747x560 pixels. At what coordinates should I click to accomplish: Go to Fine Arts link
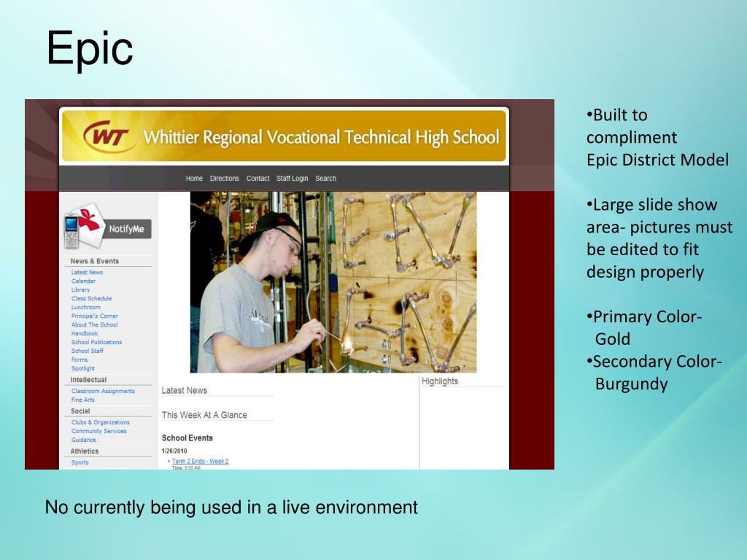click(x=83, y=400)
